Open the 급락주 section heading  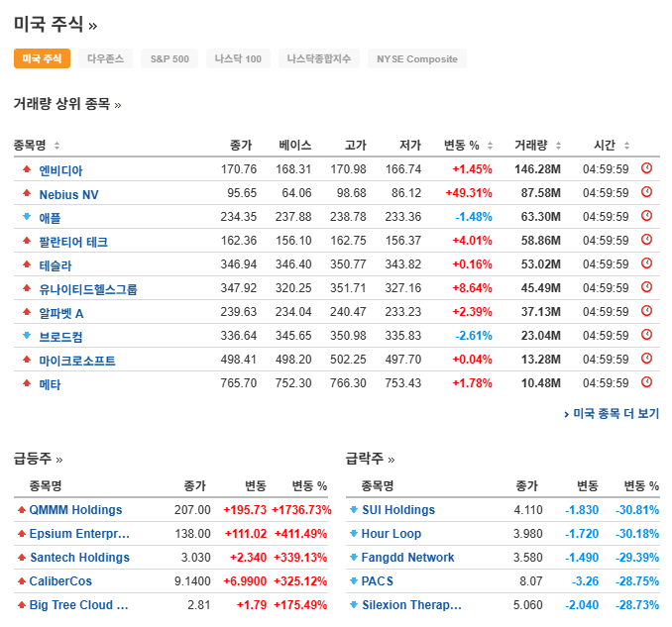coord(371,459)
